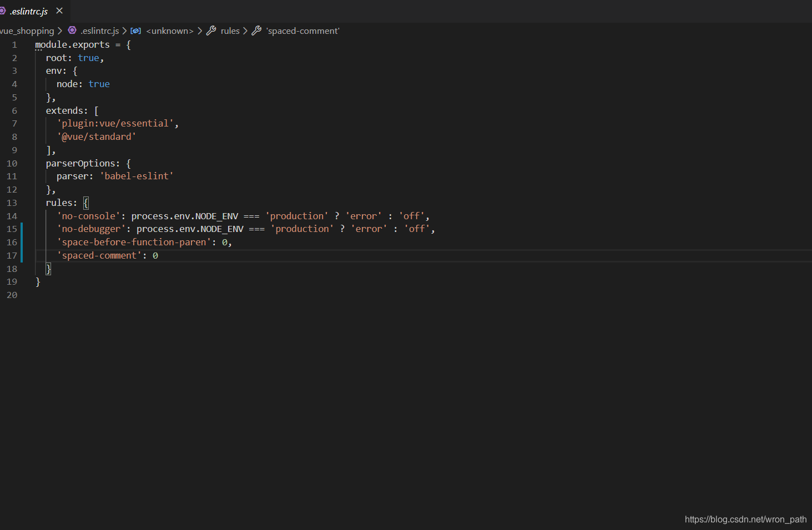Open vue_shopping breadcrumb folder
This screenshot has height=530, width=812.
tap(27, 31)
